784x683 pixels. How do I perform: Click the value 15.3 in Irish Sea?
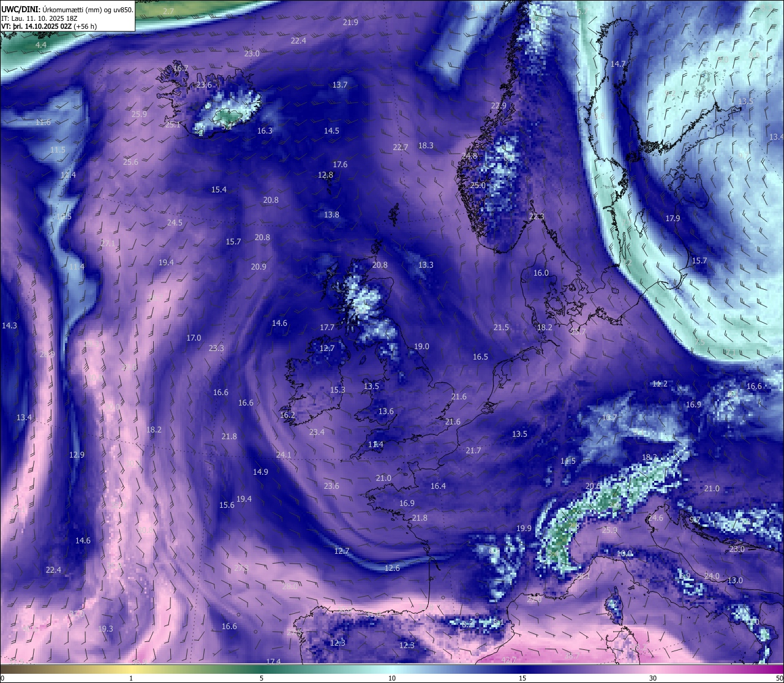click(337, 390)
